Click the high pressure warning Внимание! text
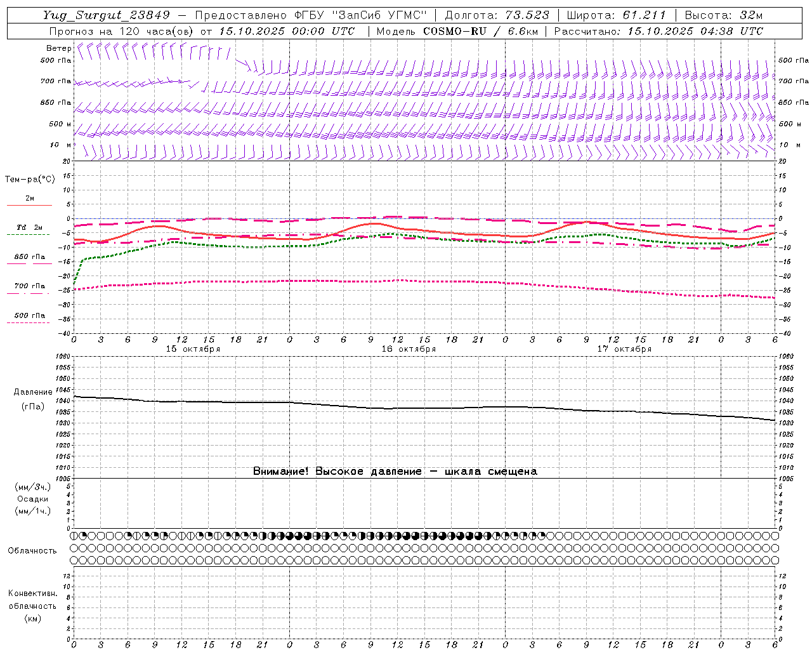Viewport: 812px width, 650px height. (x=395, y=471)
